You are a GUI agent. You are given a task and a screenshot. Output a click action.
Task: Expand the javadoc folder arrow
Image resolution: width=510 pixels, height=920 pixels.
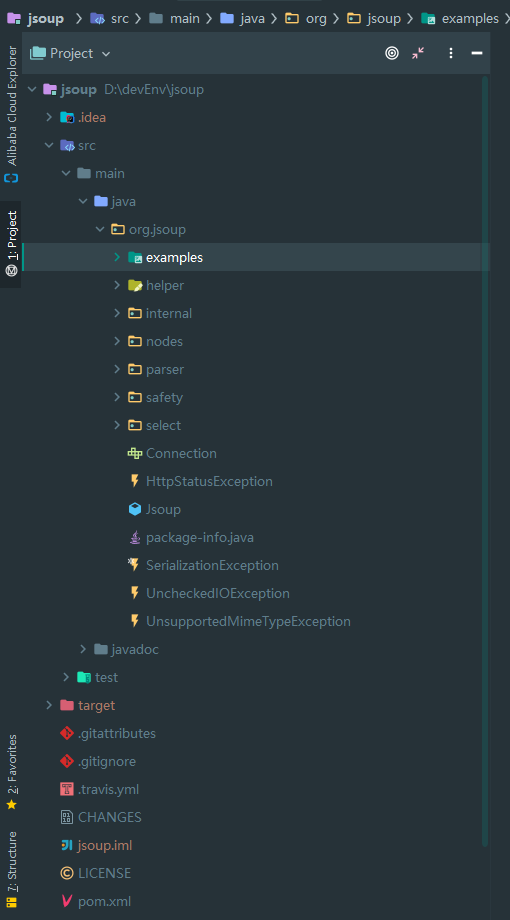click(x=83, y=649)
